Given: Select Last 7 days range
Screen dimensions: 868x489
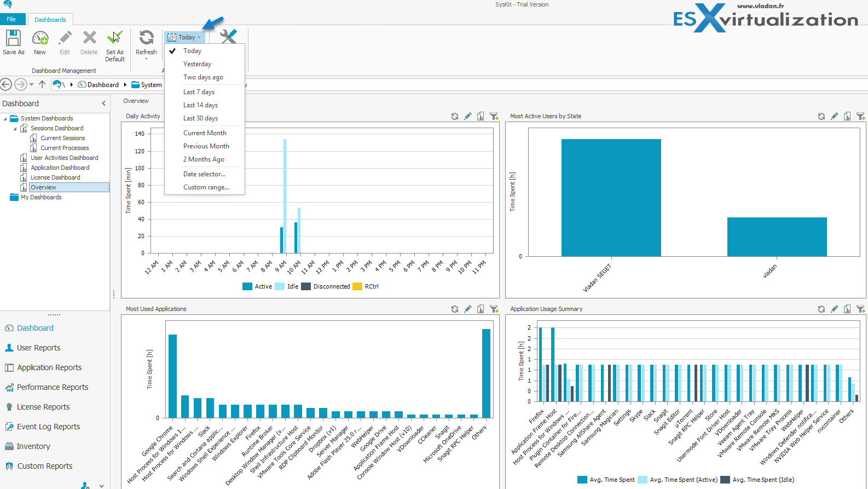Looking at the screenshot, I should point(204,92).
